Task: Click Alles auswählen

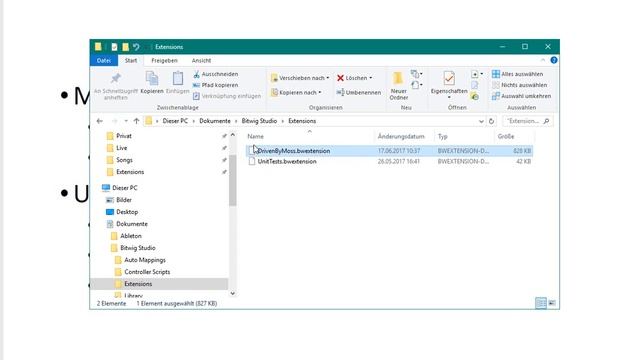Action: pyautogui.click(x=518, y=74)
